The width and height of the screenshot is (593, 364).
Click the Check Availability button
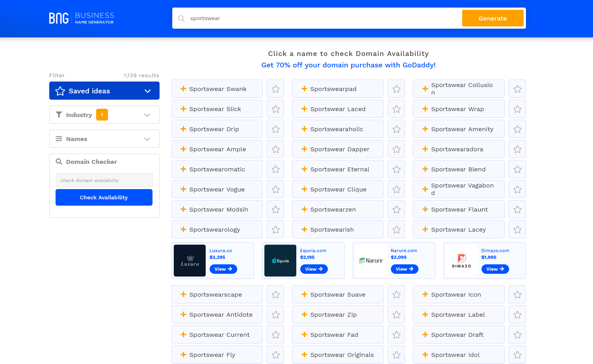click(x=104, y=197)
